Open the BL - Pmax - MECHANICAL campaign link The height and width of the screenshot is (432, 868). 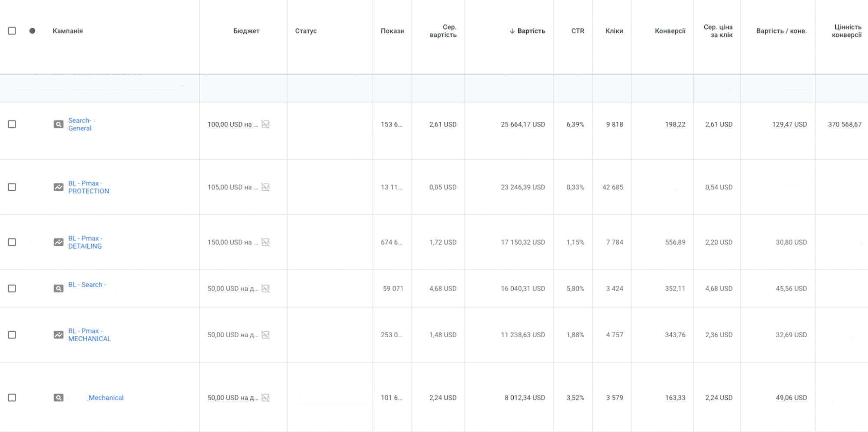point(89,335)
